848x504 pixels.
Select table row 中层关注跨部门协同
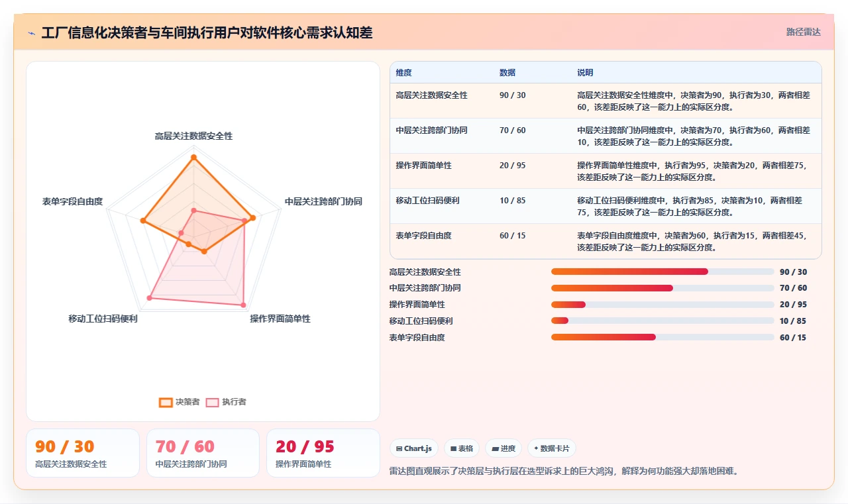(606, 136)
